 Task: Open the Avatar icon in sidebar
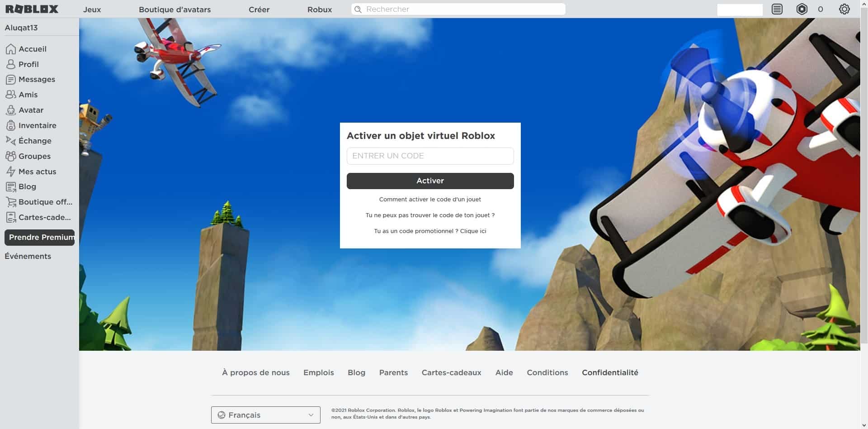pos(11,110)
